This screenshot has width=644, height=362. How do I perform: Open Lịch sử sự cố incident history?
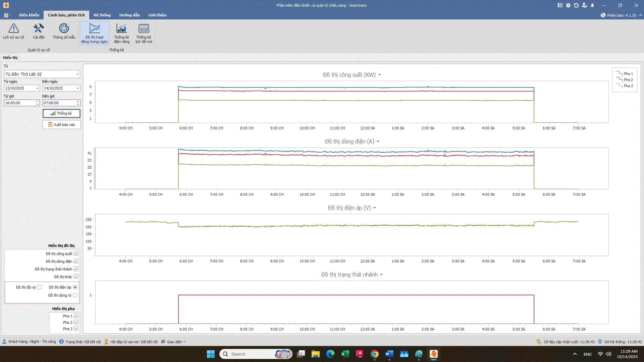click(x=13, y=32)
